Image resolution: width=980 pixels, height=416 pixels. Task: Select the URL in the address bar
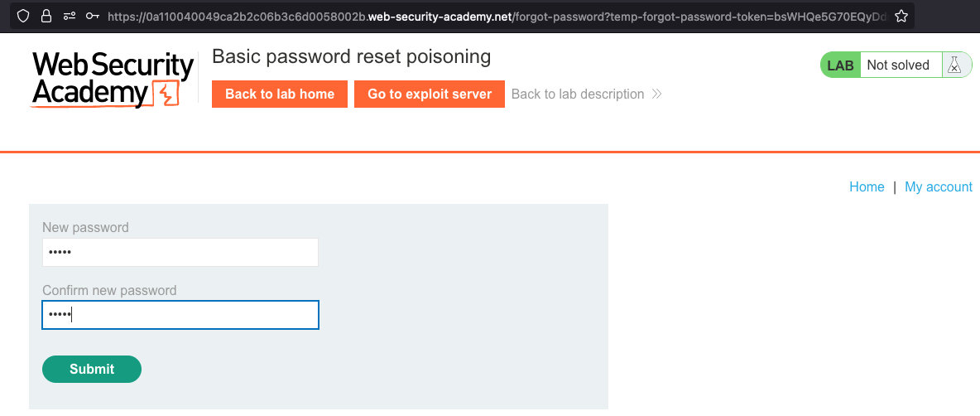click(x=497, y=16)
